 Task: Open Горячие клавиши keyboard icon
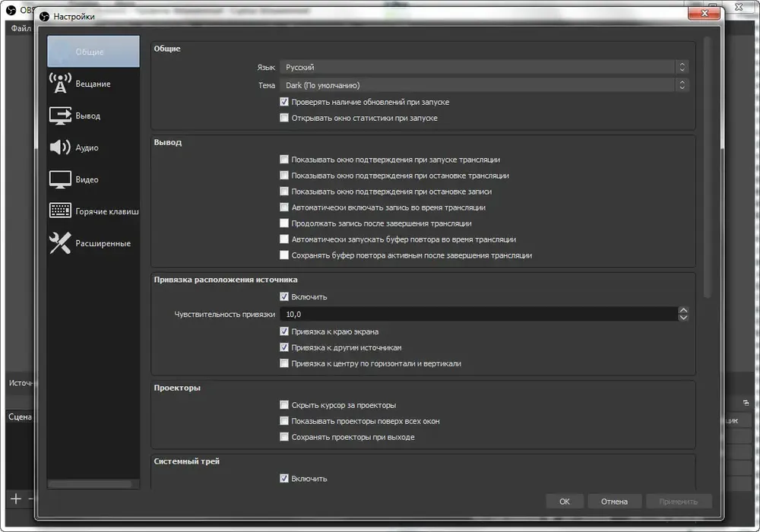pyautogui.click(x=60, y=211)
